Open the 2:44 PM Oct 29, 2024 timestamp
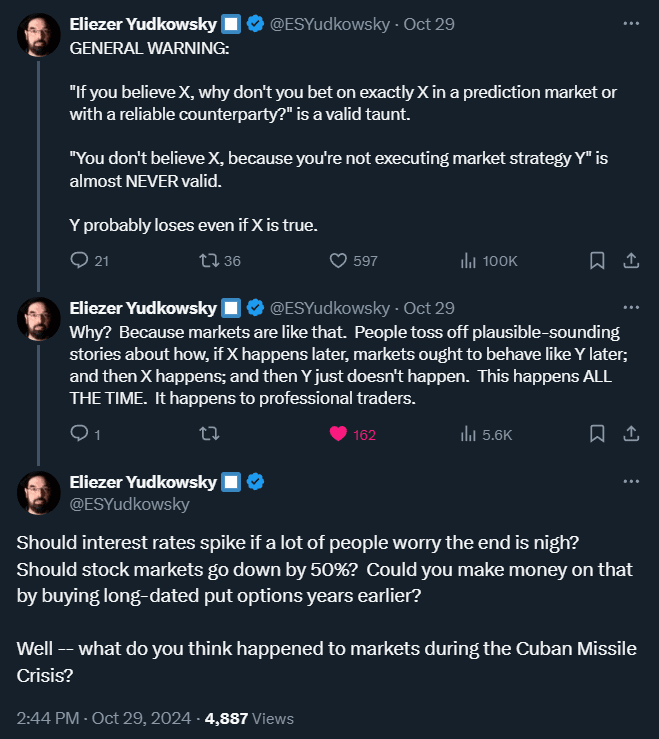The image size is (659, 739). coord(104,718)
